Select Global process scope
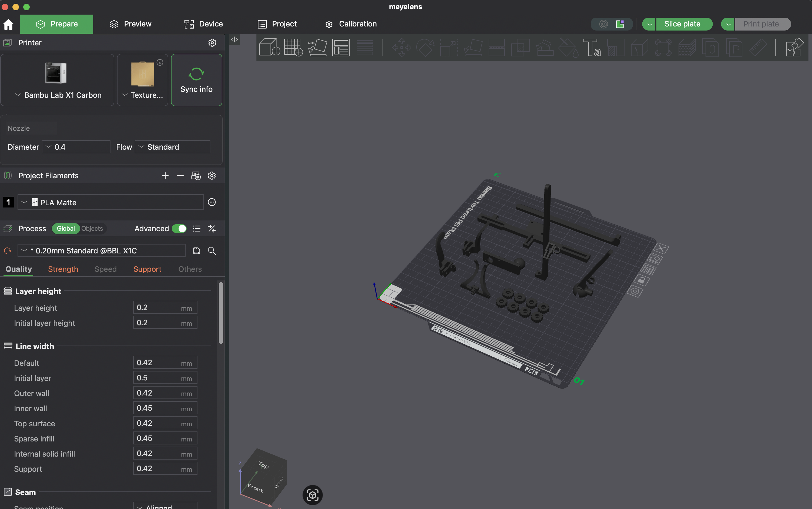This screenshot has height=509, width=812. tap(66, 229)
